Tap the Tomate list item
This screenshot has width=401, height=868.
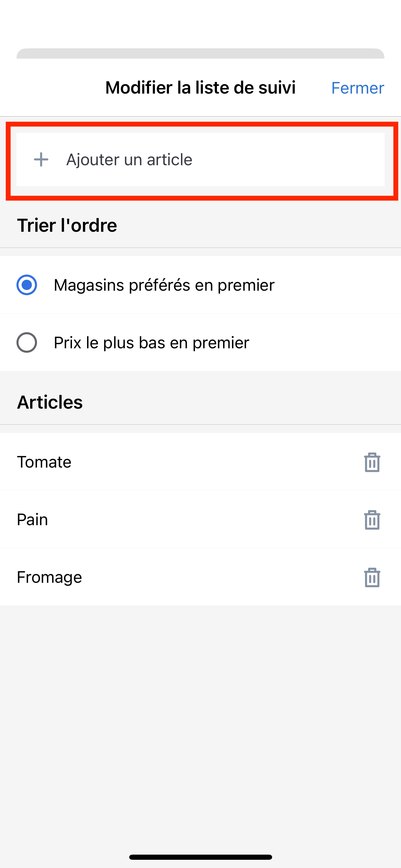pyautogui.click(x=200, y=462)
